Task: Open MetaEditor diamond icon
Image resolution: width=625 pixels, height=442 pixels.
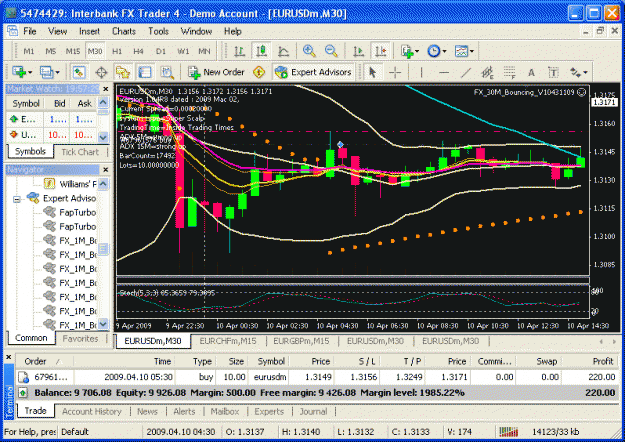Action: coord(259,72)
